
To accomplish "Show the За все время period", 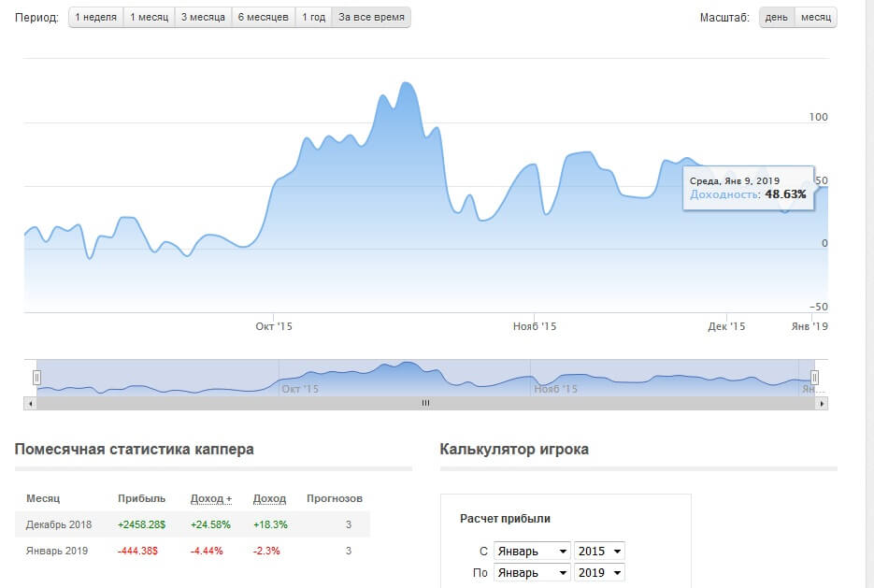I will [371, 17].
